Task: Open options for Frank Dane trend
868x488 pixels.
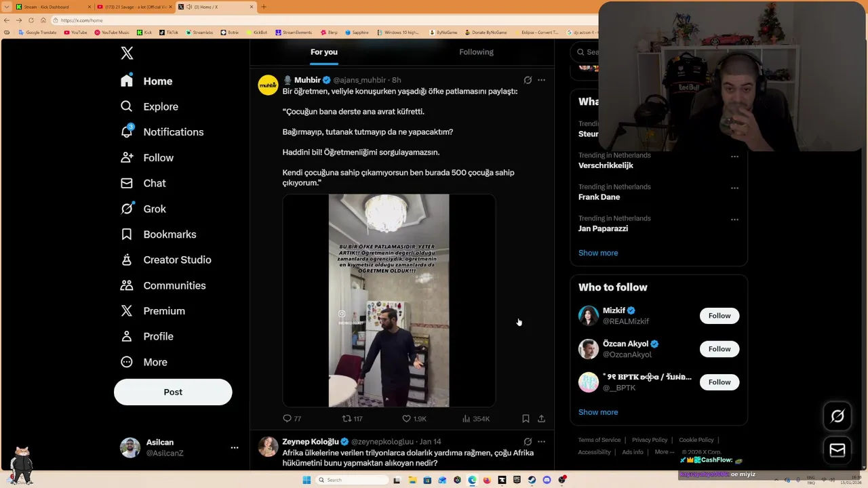Action: pyautogui.click(x=734, y=188)
